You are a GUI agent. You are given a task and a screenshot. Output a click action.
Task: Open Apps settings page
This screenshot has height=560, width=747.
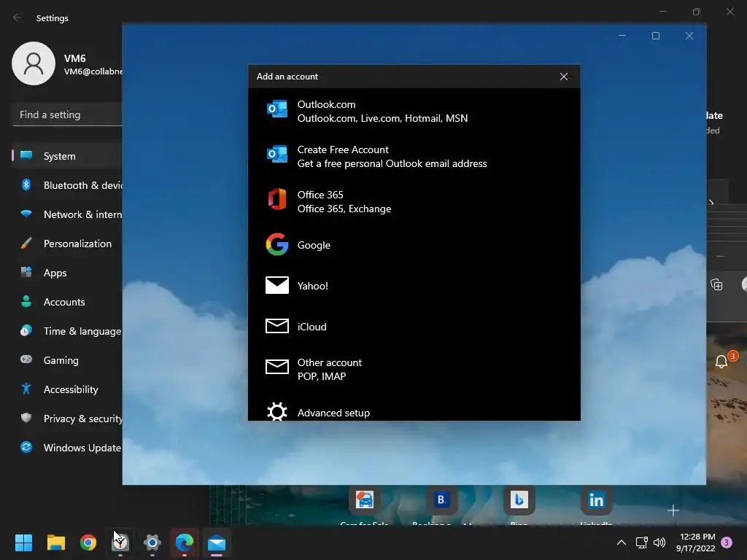67,273
